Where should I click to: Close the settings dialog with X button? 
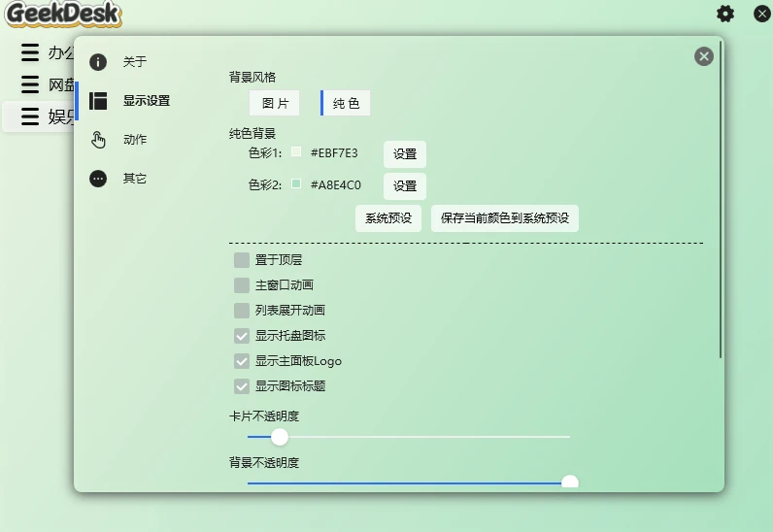coord(703,56)
